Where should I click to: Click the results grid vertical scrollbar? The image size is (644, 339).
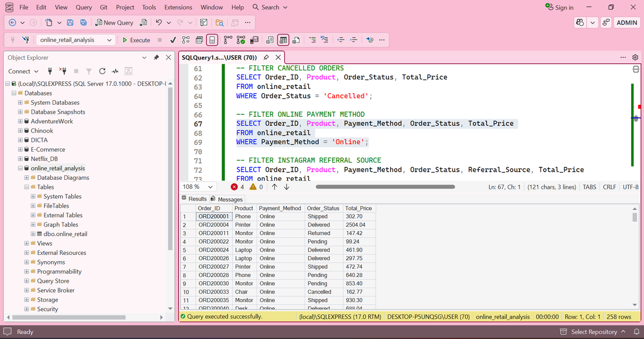tap(635, 217)
